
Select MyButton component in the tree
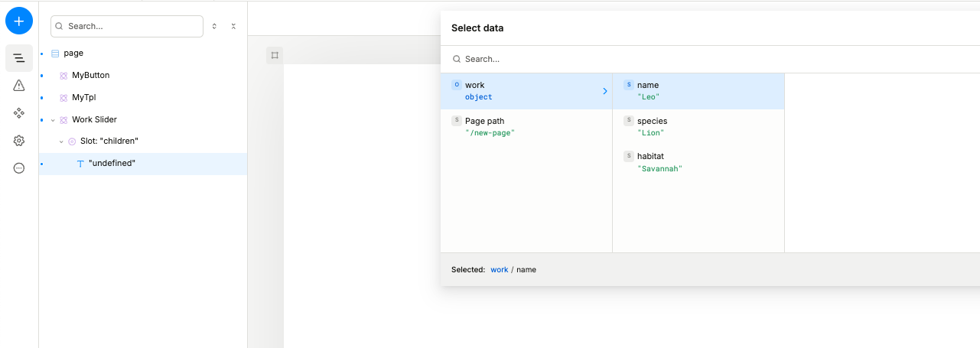[x=90, y=76]
